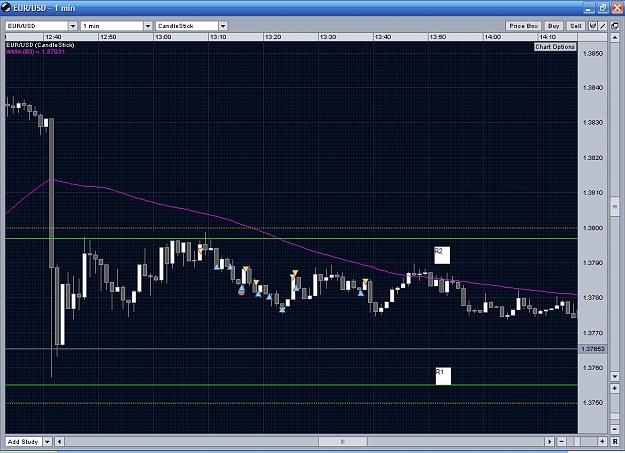Screen dimensions: 625x453
Task: Click the 13:00 time axis label
Action: (x=163, y=37)
